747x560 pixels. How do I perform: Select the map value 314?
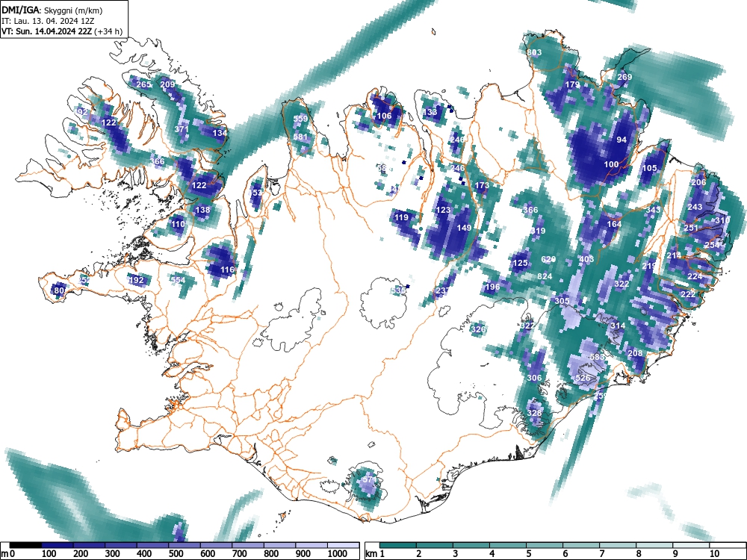(618, 326)
